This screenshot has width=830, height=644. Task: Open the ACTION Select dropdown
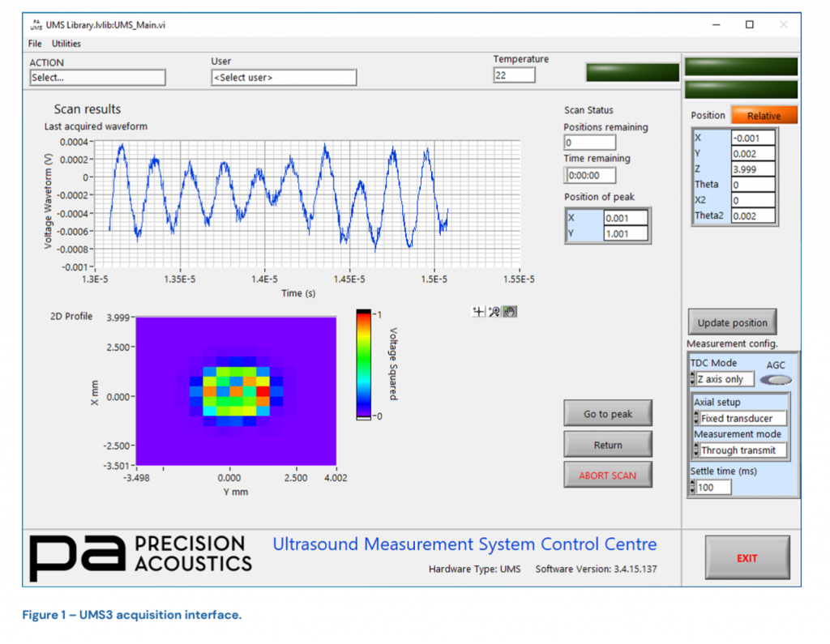point(97,77)
